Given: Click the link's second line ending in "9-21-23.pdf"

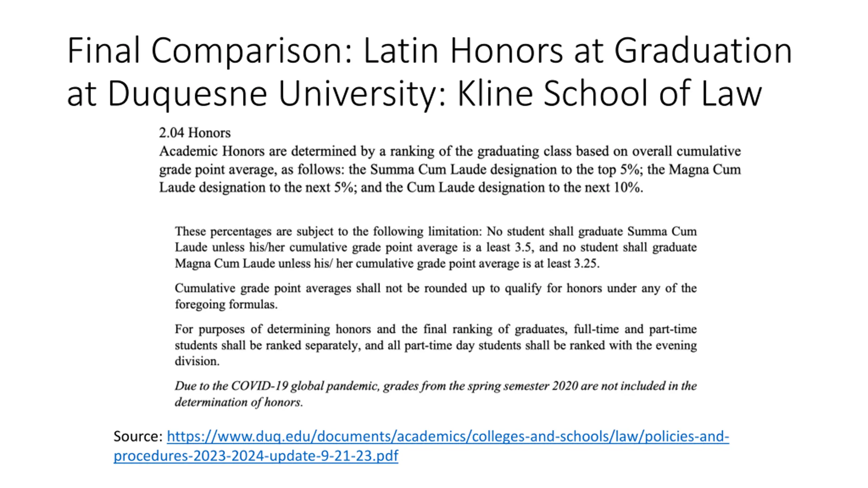Looking at the screenshot, I should click(256, 456).
